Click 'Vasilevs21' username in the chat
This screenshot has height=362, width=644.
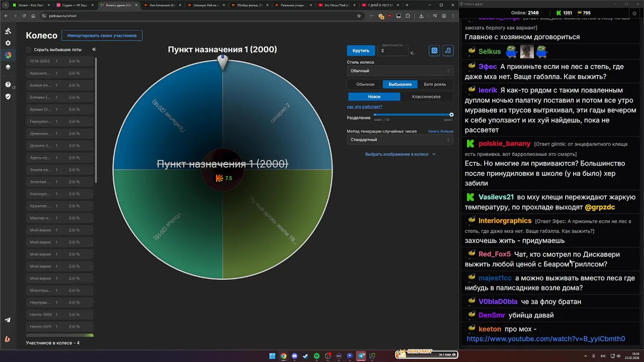pos(496,198)
